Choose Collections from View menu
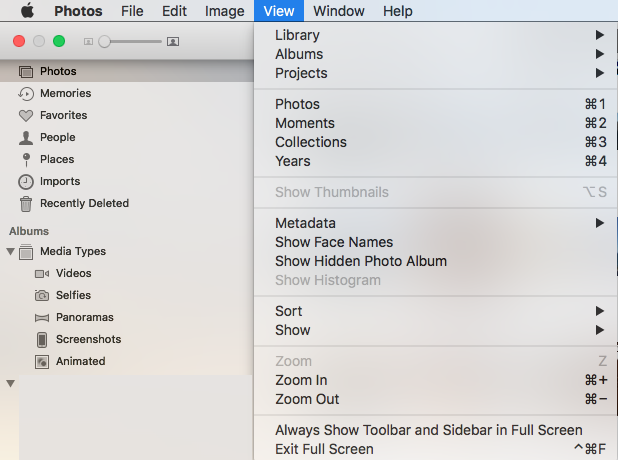The image size is (618, 460). (436, 142)
